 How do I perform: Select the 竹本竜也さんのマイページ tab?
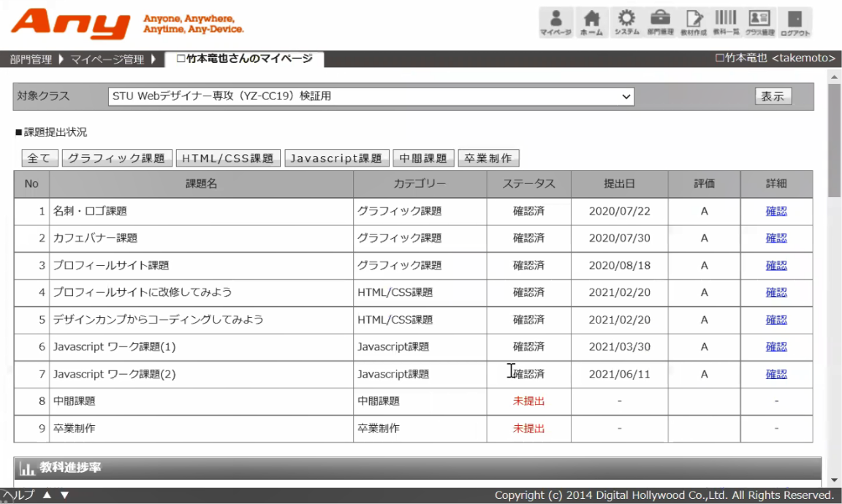pos(245,59)
